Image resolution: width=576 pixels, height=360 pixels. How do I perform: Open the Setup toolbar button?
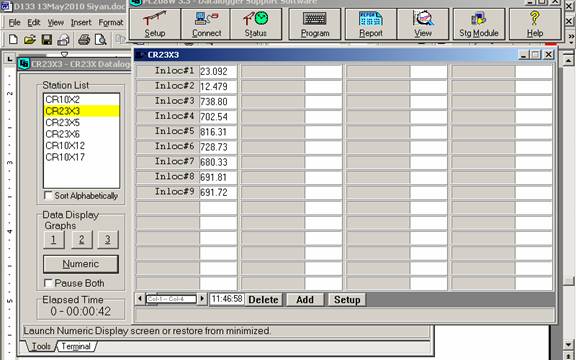155,24
